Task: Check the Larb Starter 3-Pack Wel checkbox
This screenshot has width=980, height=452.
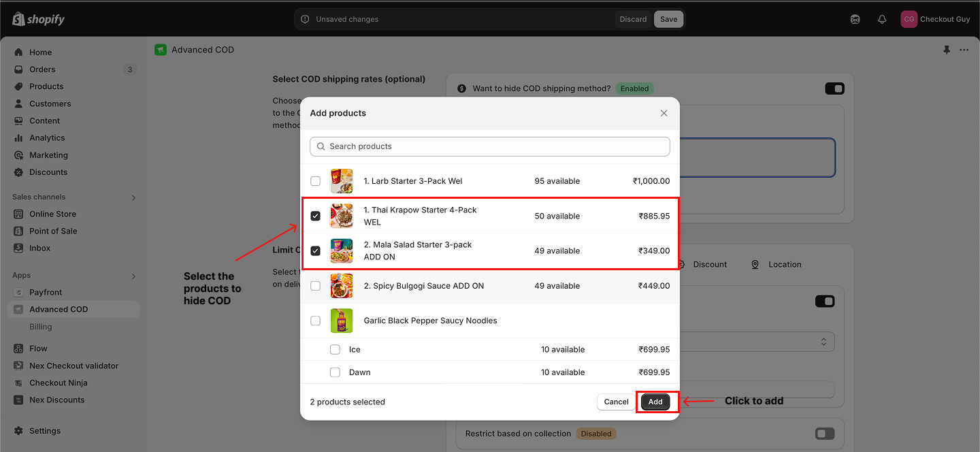Action: coord(315,181)
